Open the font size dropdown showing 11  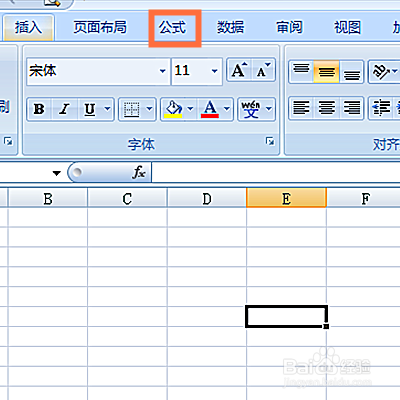(x=215, y=71)
